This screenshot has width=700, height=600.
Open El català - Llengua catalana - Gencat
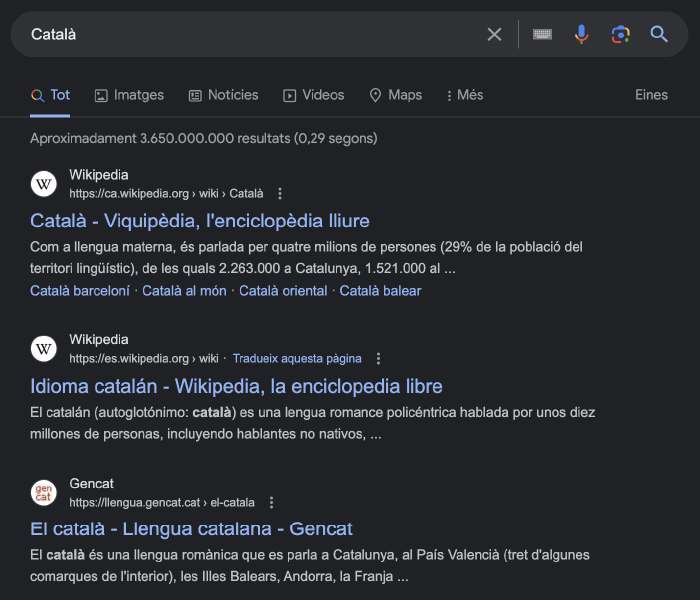(x=191, y=529)
